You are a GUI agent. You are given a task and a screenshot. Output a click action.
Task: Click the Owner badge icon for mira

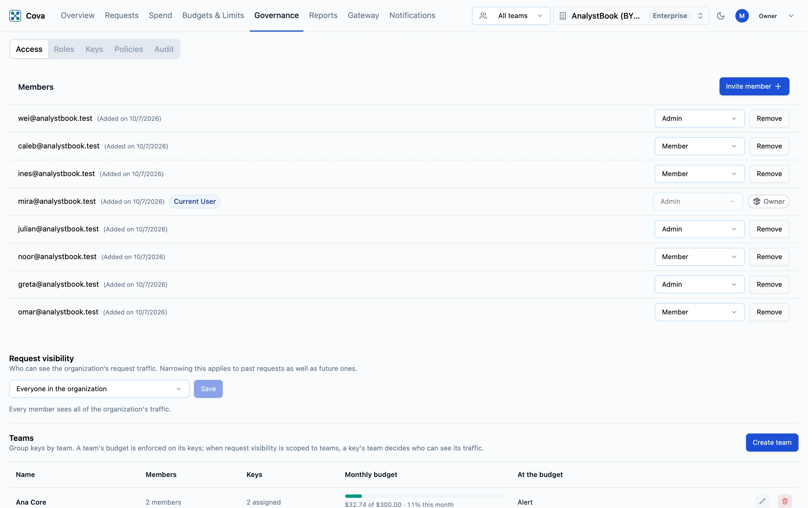click(x=756, y=202)
